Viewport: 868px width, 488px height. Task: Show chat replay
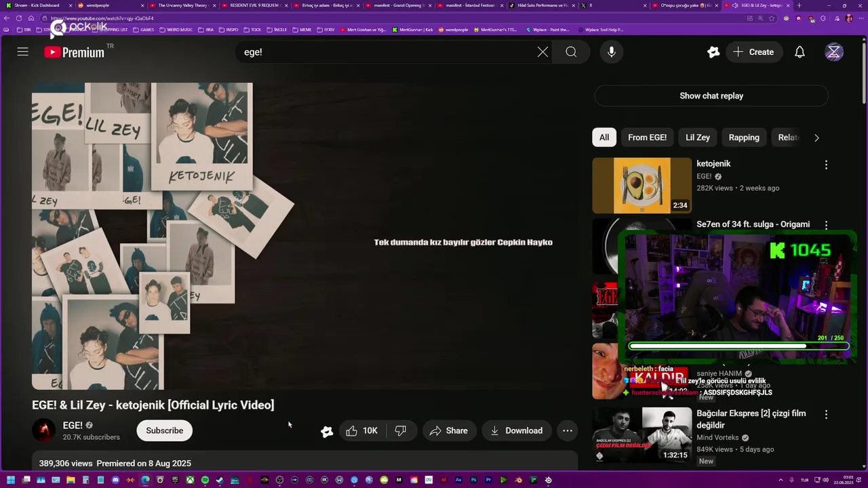pyautogui.click(x=711, y=96)
